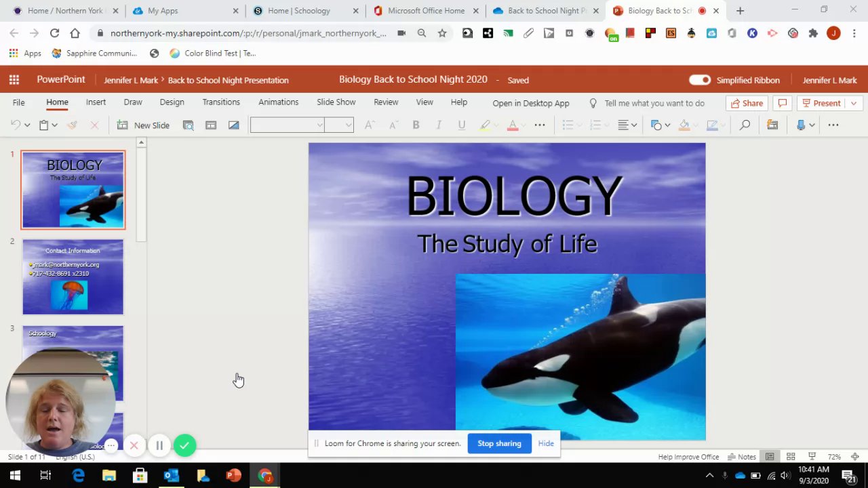
Task: Switch to Normal view in status bar
Action: [770, 457]
